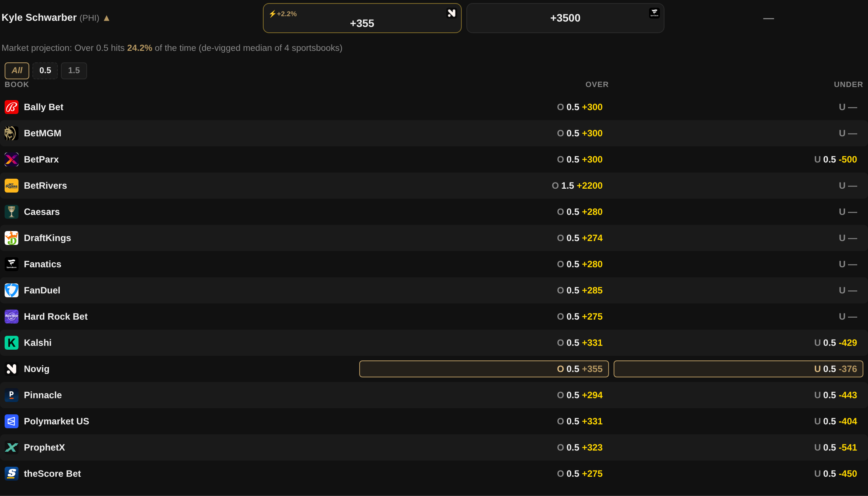Open the +3500 Fanatics odds card
The height and width of the screenshot is (496, 868).
[x=565, y=18]
